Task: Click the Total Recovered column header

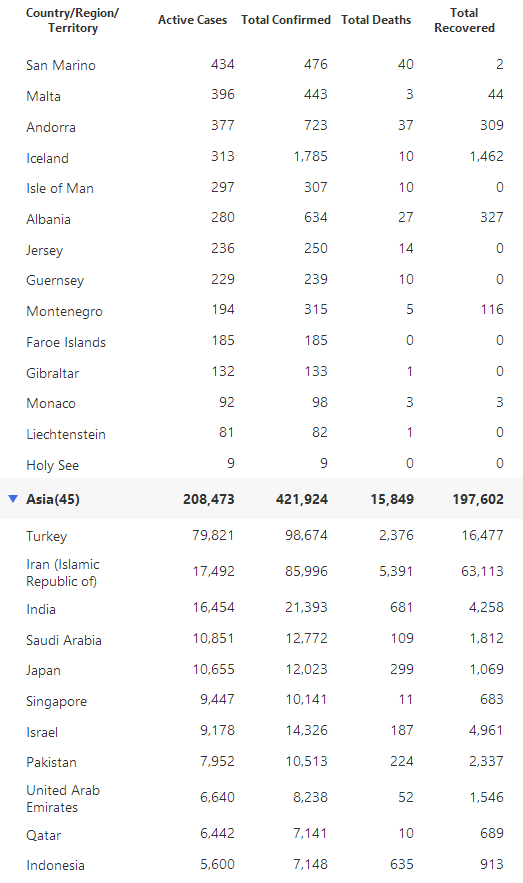Action: click(464, 20)
